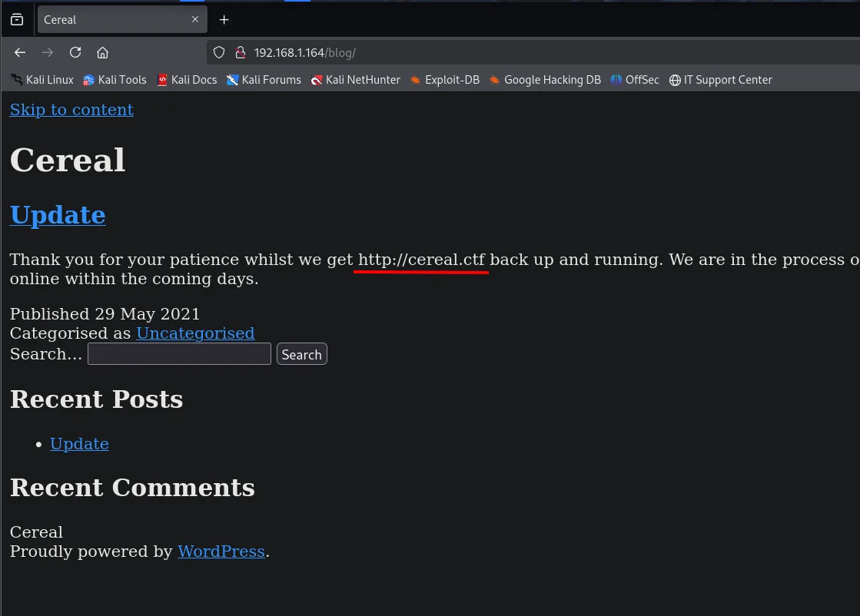
Task: Click the Search button
Action: [x=302, y=354]
